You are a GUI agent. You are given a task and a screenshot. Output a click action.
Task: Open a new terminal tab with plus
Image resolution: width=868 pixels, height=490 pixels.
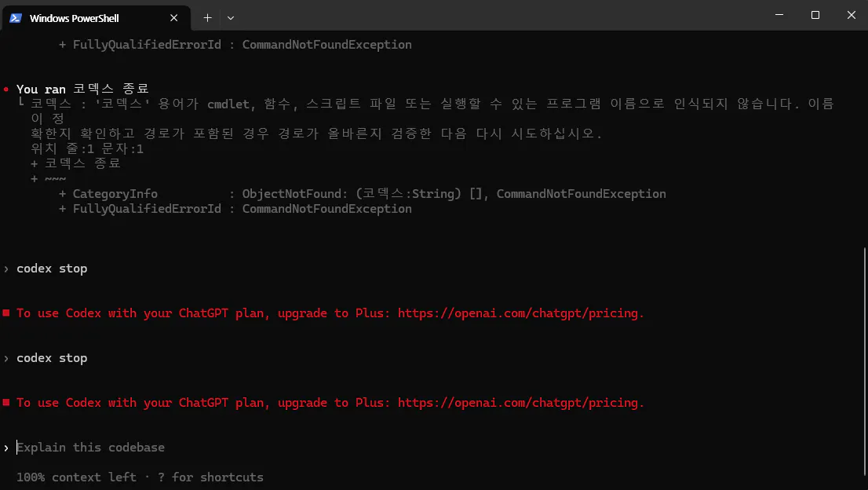point(208,18)
